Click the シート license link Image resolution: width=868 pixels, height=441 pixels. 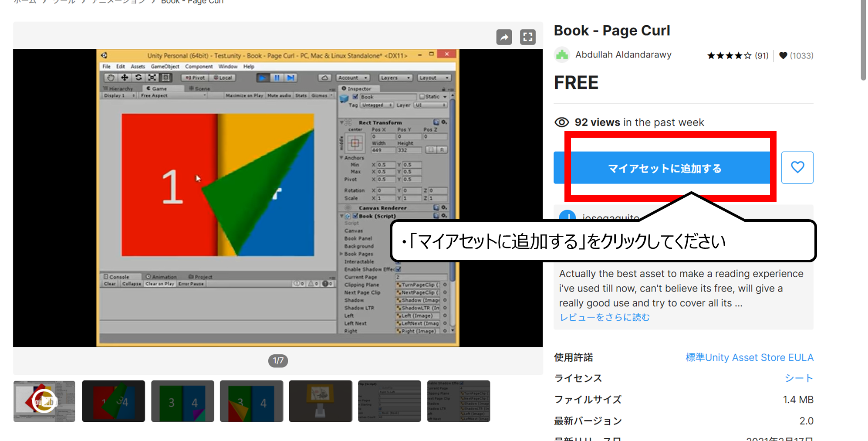[x=799, y=378]
